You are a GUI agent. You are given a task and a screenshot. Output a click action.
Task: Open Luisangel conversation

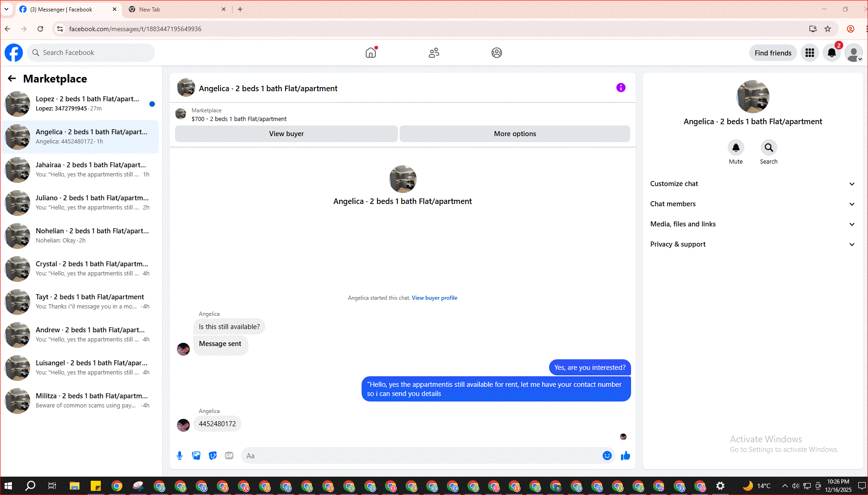[81, 368]
